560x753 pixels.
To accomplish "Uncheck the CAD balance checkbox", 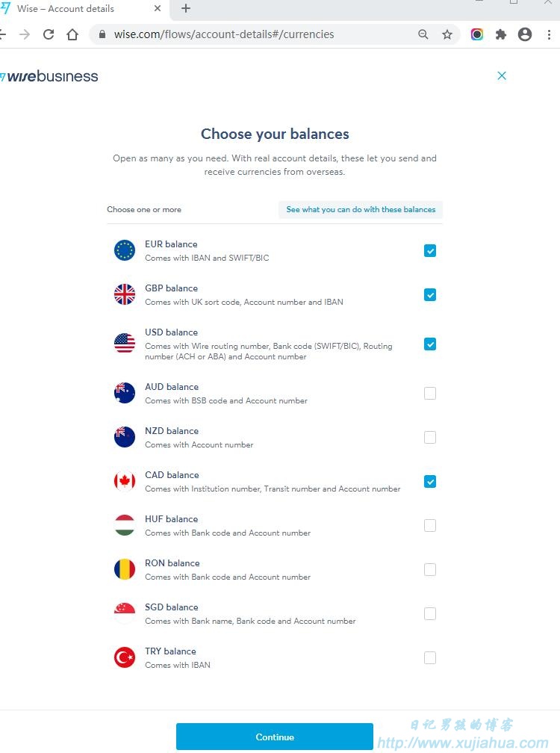I will pyautogui.click(x=430, y=481).
